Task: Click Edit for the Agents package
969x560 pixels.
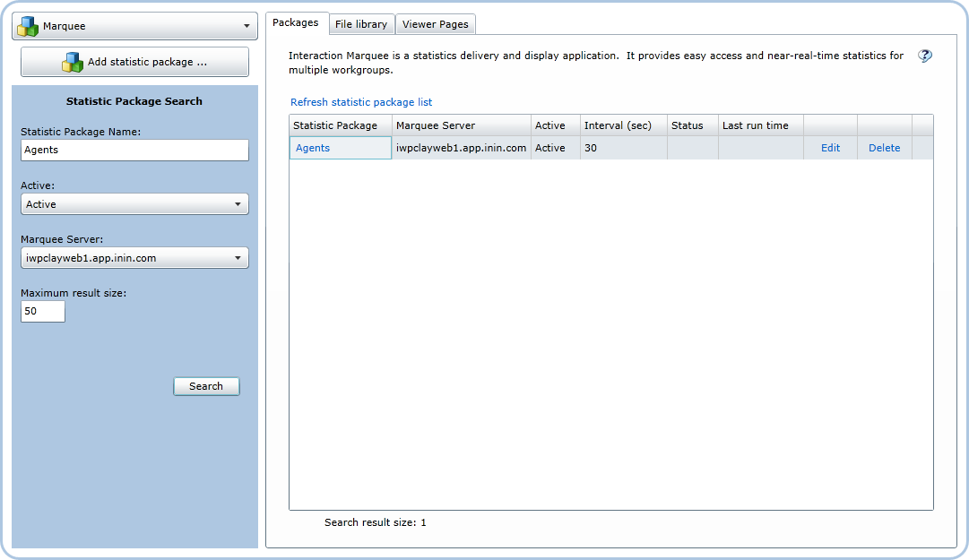Action: [x=830, y=148]
